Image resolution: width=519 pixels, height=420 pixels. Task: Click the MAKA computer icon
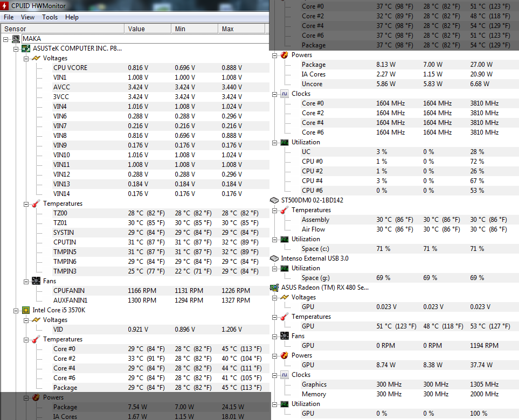click(16, 39)
